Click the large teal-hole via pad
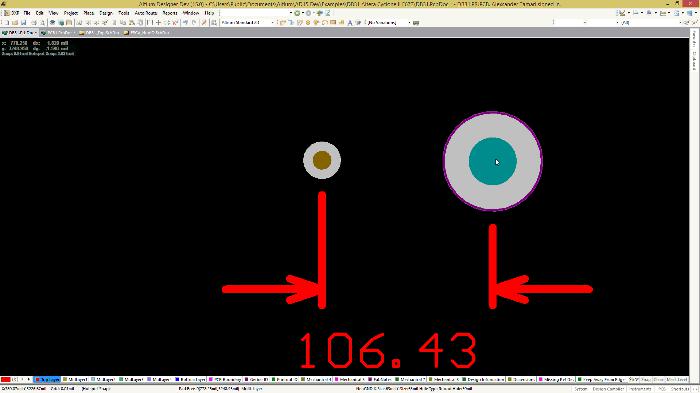Image resolution: width=700 pixels, height=393 pixels. tap(493, 161)
